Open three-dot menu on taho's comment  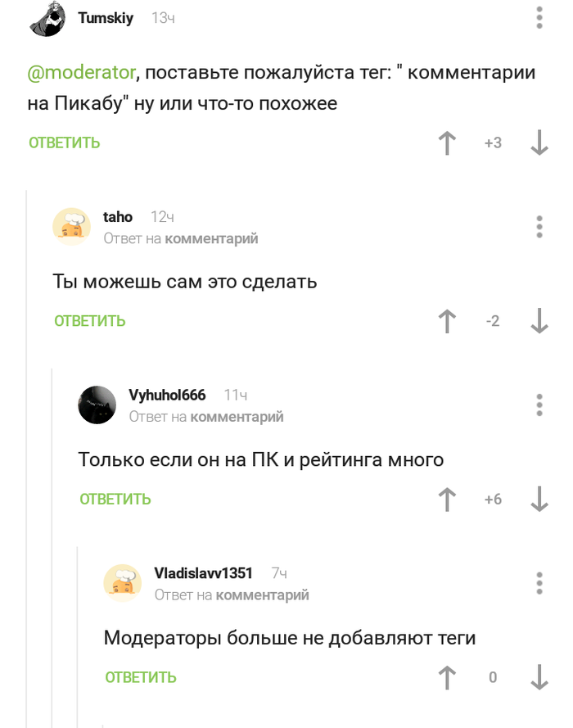pos(539,227)
